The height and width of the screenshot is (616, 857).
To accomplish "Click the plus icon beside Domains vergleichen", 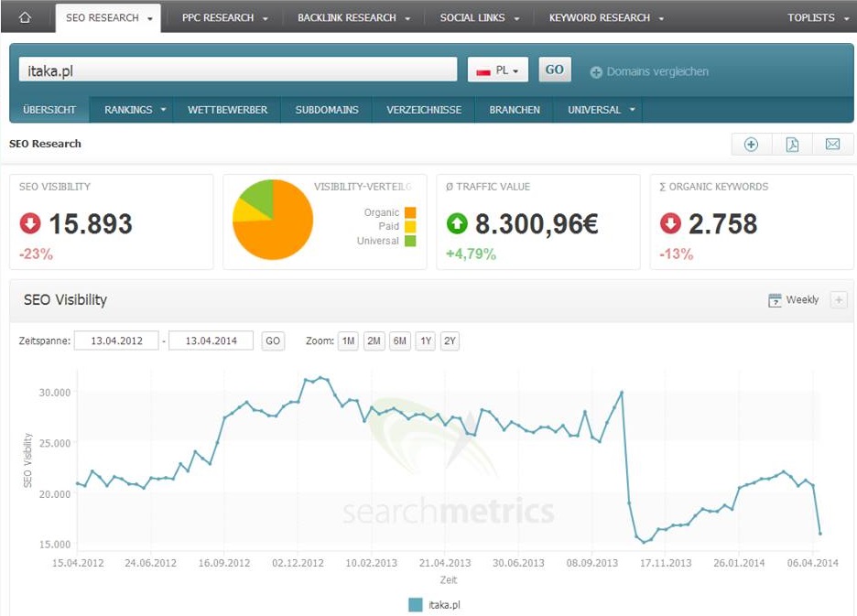I will pos(596,71).
